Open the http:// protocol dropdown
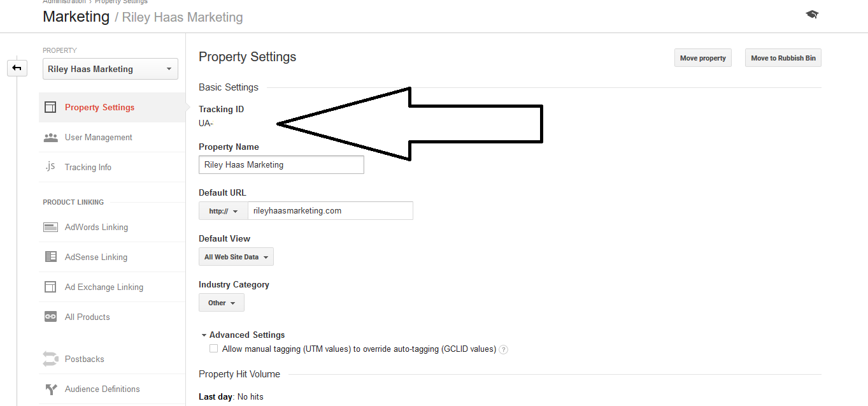The width and height of the screenshot is (868, 406). pos(223,211)
